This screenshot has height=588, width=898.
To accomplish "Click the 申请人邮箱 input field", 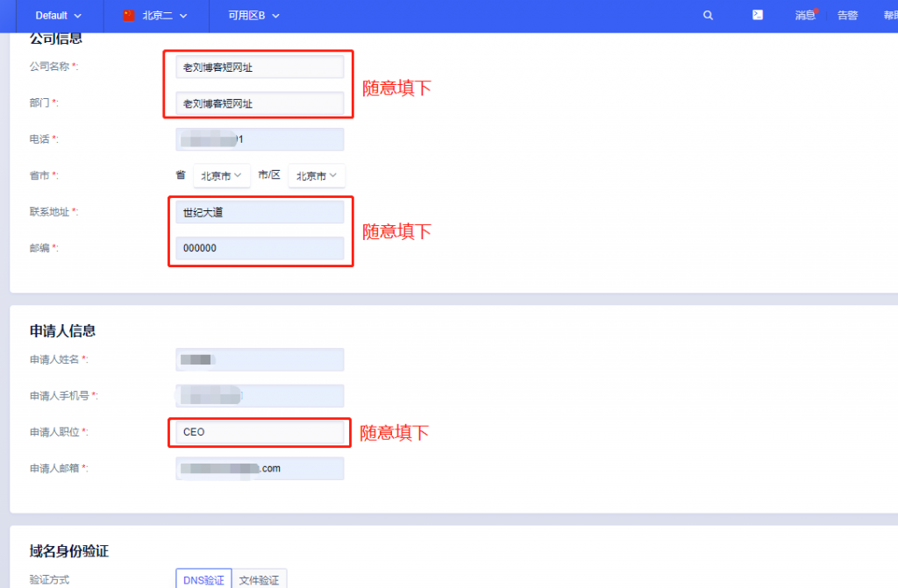I will point(260,468).
